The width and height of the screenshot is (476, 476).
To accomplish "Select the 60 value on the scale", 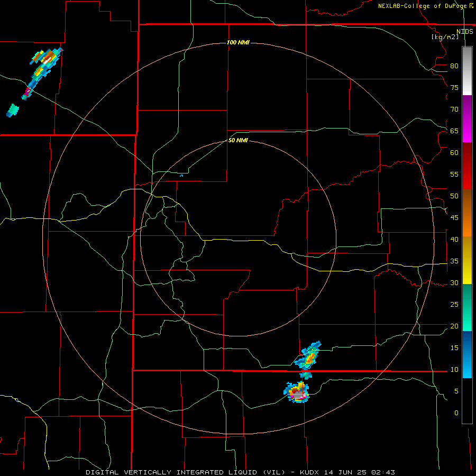I will pos(454,153).
